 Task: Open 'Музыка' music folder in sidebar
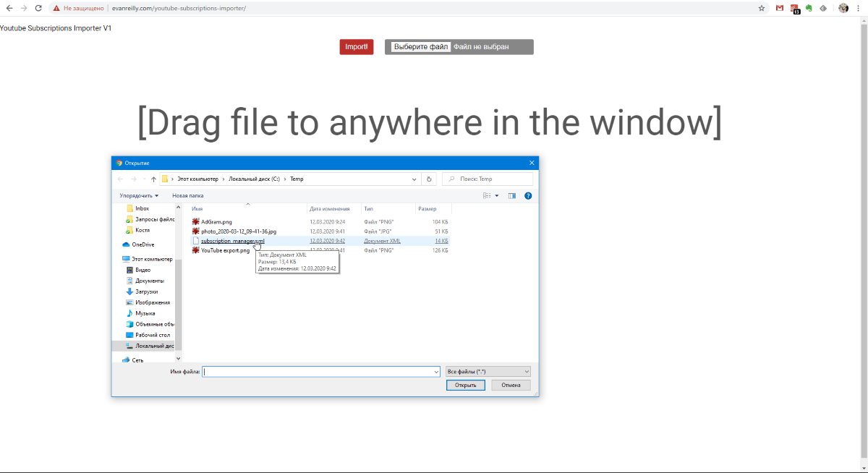[141, 313]
